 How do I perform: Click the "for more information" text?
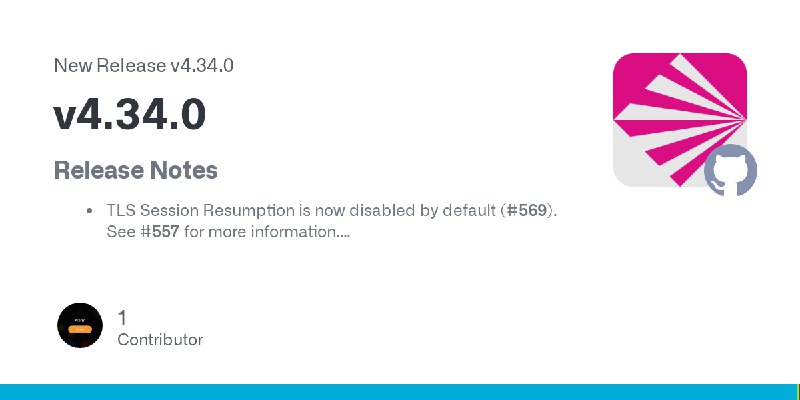coord(259,232)
